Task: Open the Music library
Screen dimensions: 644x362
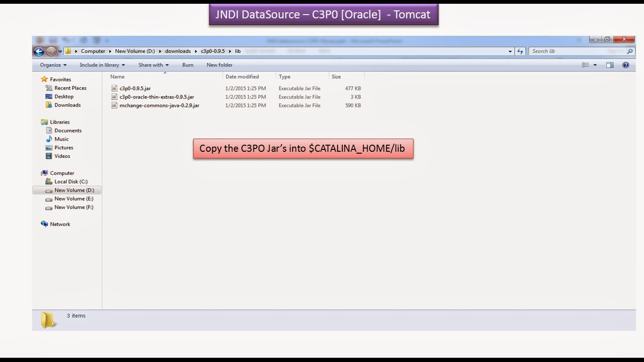Action: click(61, 139)
